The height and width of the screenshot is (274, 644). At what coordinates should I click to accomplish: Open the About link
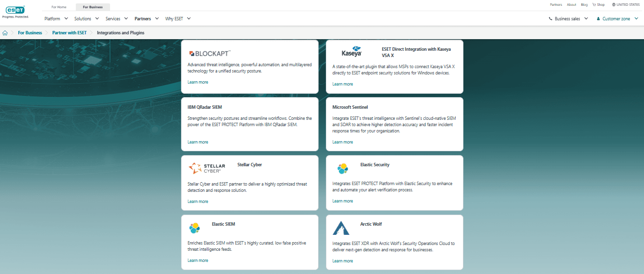pyautogui.click(x=572, y=5)
